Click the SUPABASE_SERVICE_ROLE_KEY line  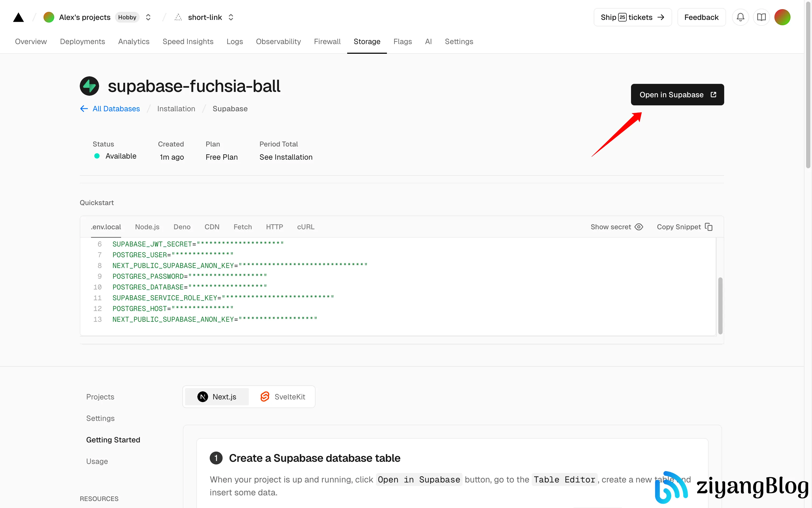pos(223,298)
